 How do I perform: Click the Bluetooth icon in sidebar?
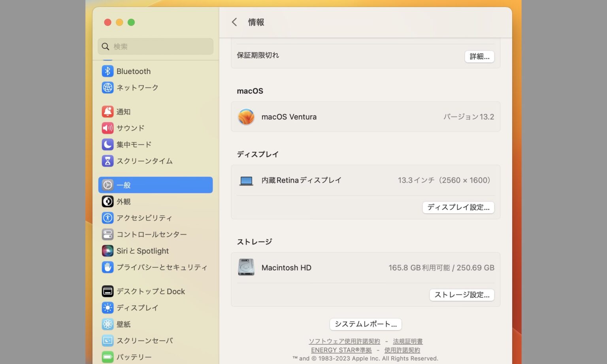107,71
